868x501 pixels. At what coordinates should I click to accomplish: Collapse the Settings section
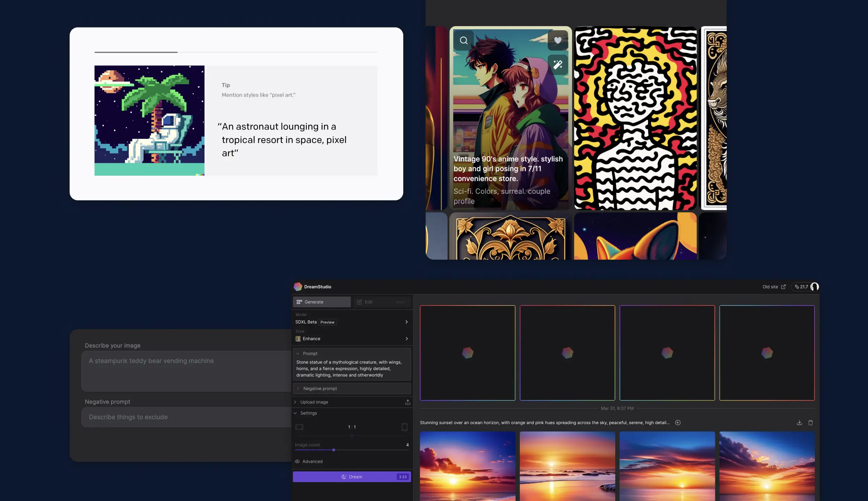tap(295, 413)
